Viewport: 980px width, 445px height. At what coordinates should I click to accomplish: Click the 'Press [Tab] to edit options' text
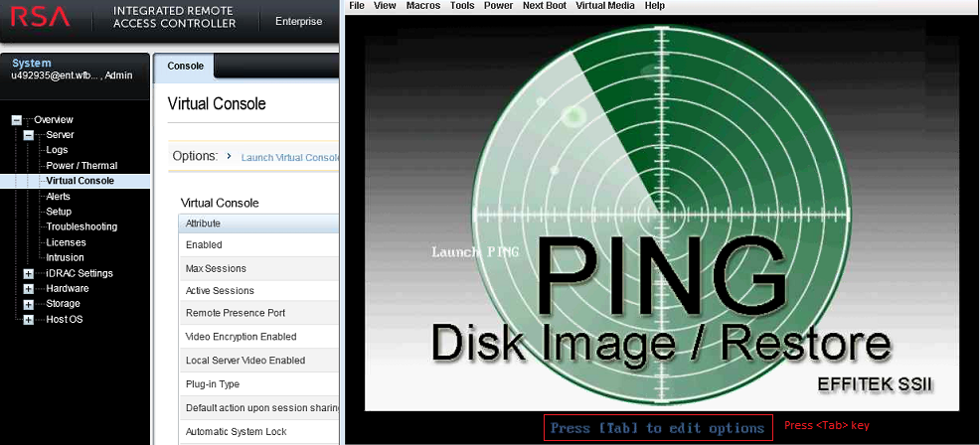coord(658,428)
